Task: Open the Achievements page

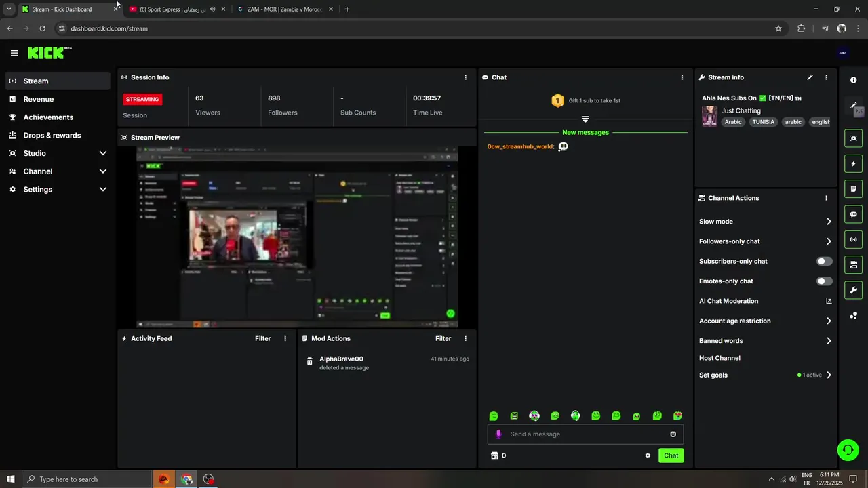Action: (x=58, y=117)
